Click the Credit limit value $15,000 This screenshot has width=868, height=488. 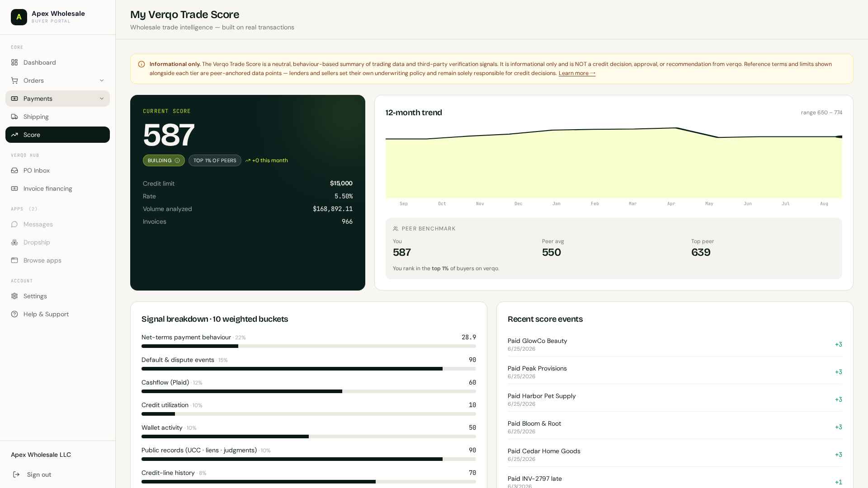341,183
